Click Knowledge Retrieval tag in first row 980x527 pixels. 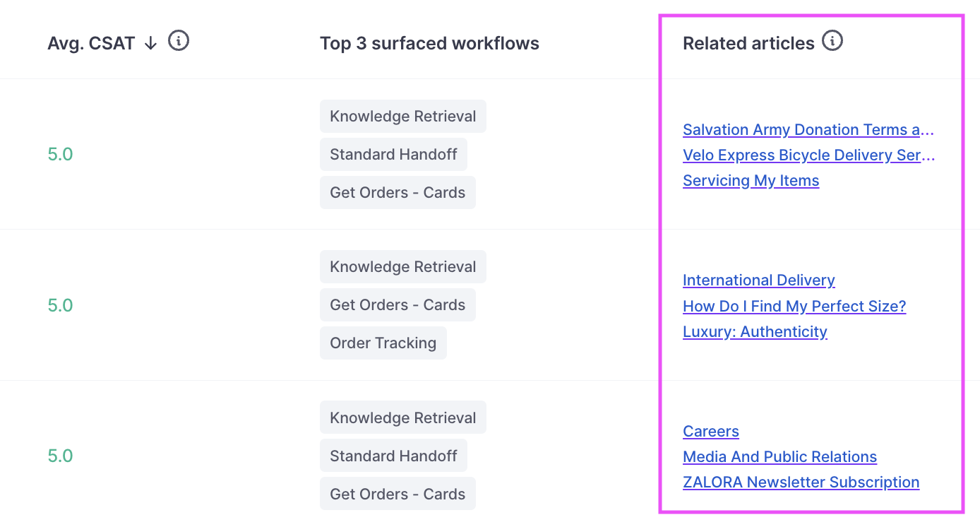[403, 116]
